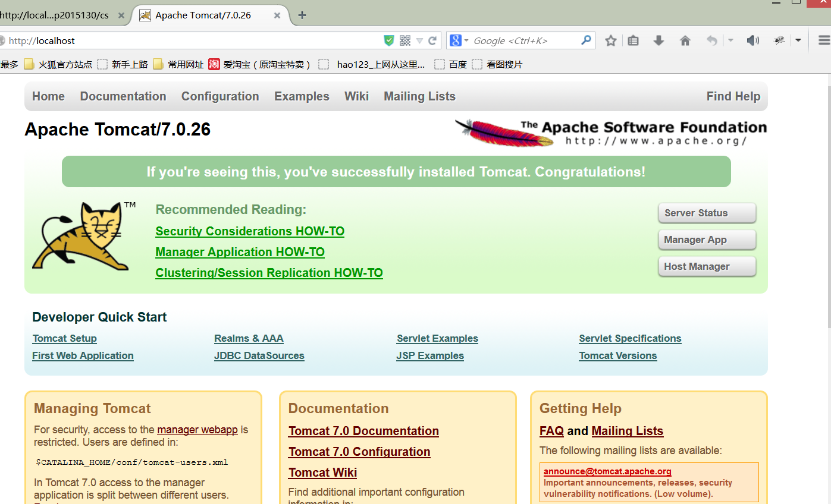Open Manager Application HOW-TO link
Screen dimensions: 831x504
[240, 252]
